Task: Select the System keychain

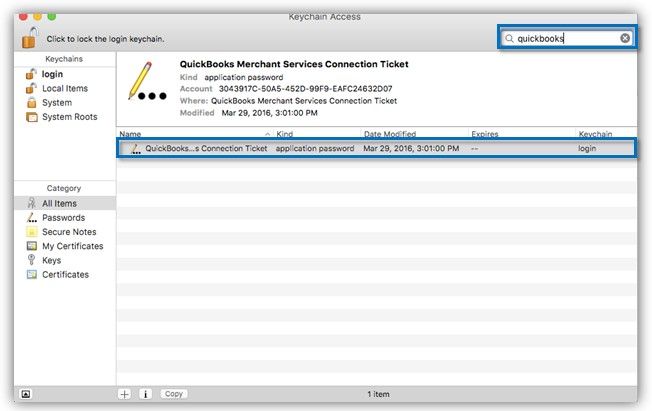Action: tap(57, 102)
